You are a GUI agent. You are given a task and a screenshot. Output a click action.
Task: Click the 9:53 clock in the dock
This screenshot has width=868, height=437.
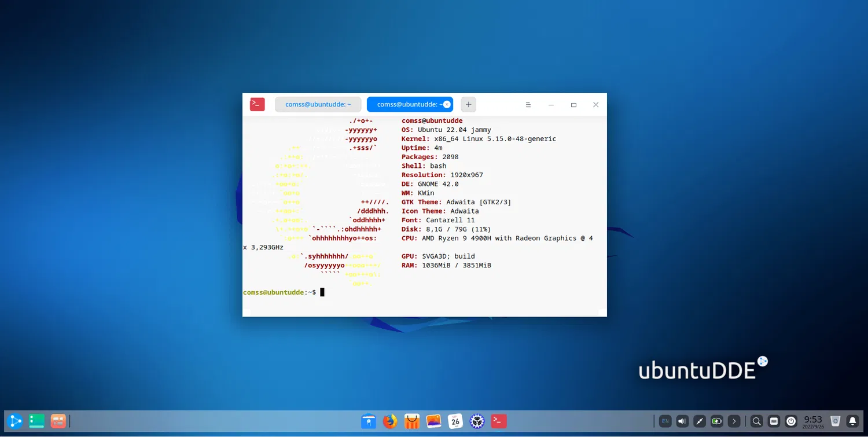point(813,421)
